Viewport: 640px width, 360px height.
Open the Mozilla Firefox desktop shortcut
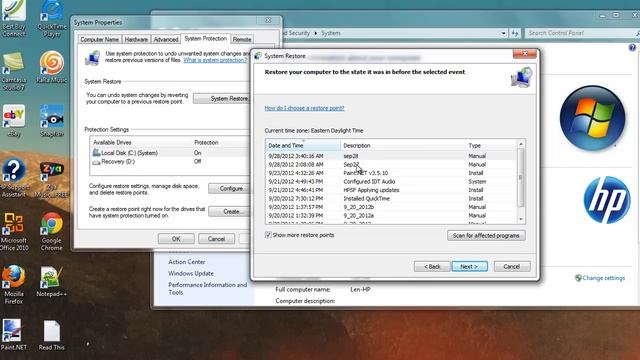(13, 284)
